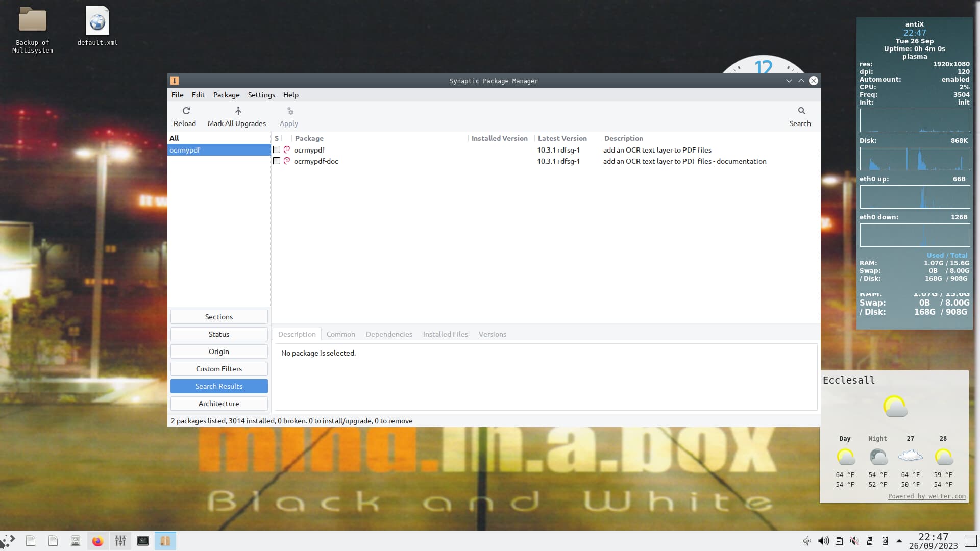Open the default.xml desktop file

[x=97, y=26]
